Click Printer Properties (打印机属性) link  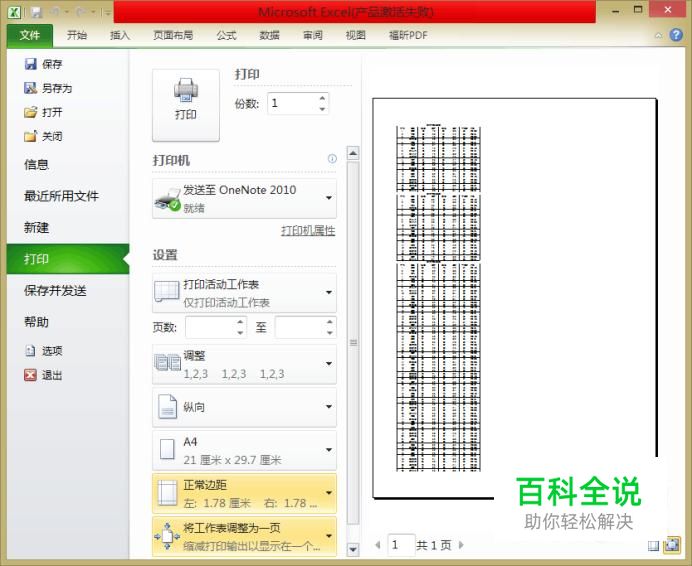click(x=308, y=230)
